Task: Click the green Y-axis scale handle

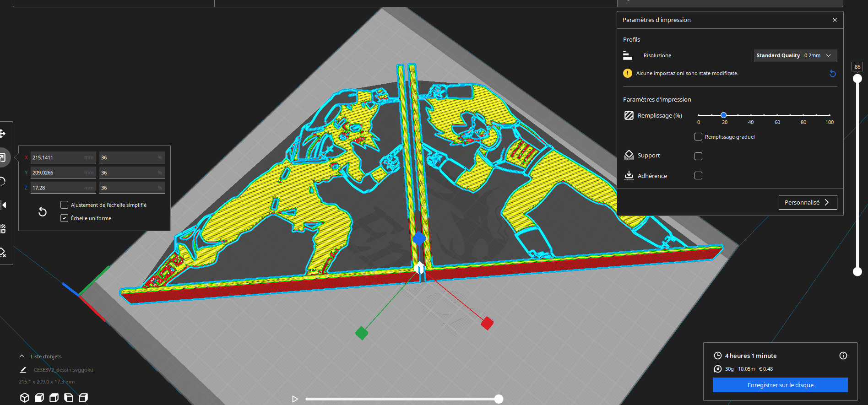Action: tap(362, 333)
